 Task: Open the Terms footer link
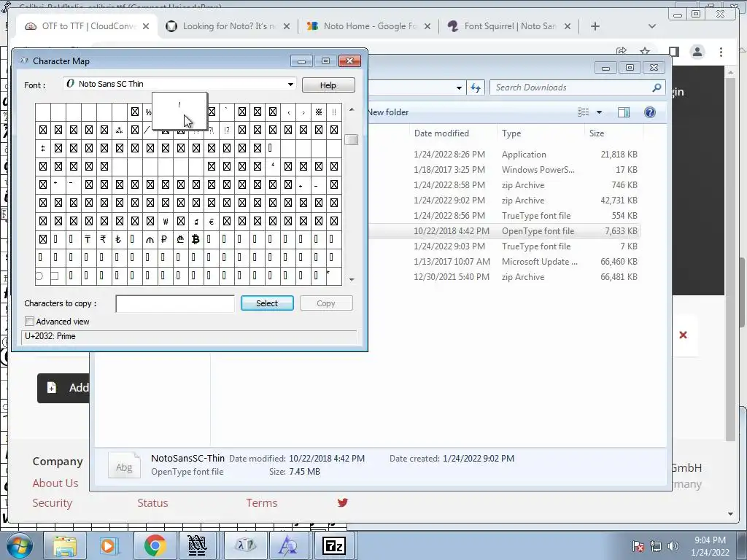(262, 503)
